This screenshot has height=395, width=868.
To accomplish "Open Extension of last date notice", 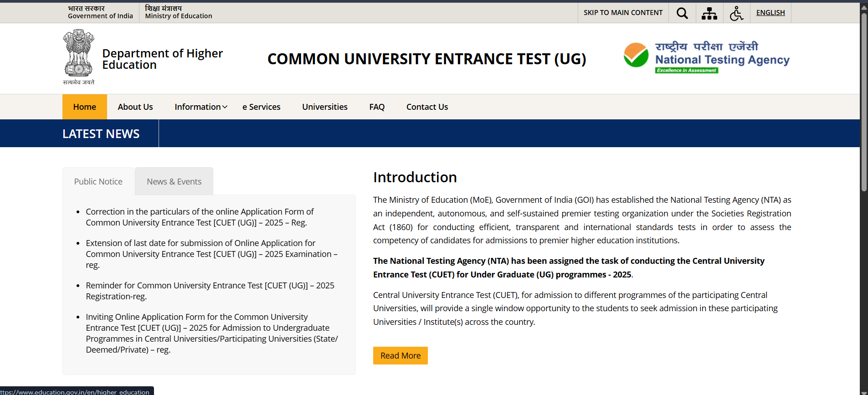I will pos(211,254).
